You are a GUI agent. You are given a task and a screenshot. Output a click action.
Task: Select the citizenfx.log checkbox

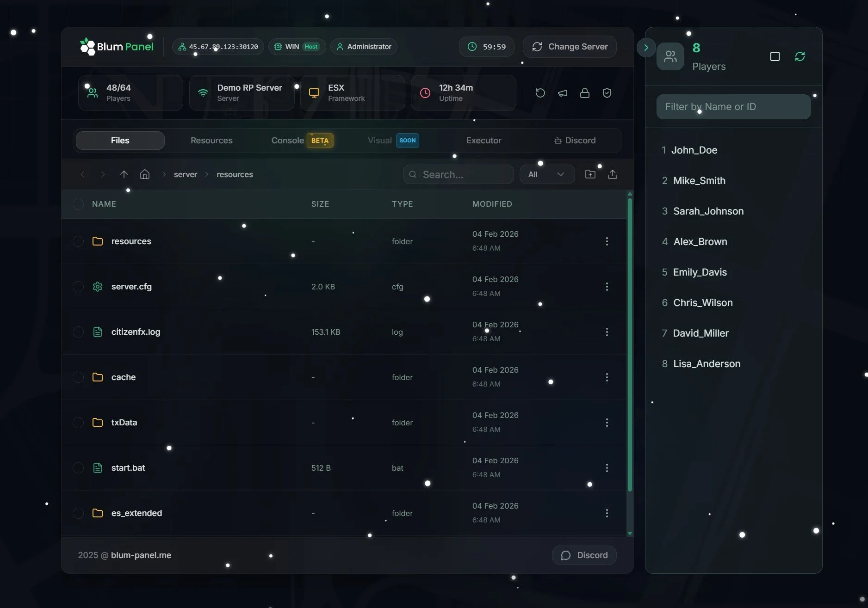tap(78, 332)
